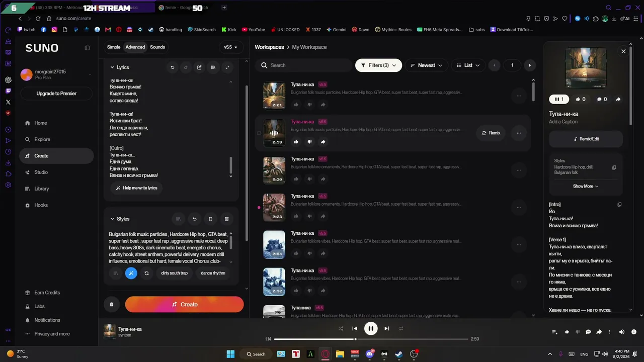Close the song details panel

623,51
